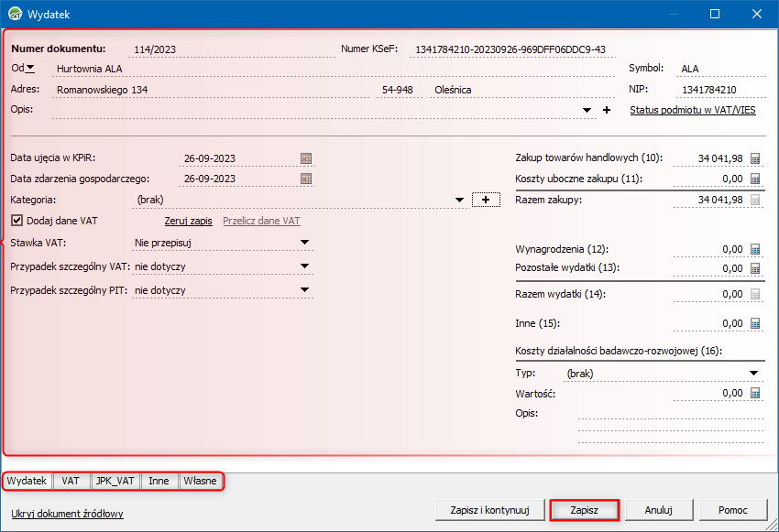Viewport: 779px width, 532px height.
Task: Click calculator icon next to Razem zakupy
Action: coord(755,200)
